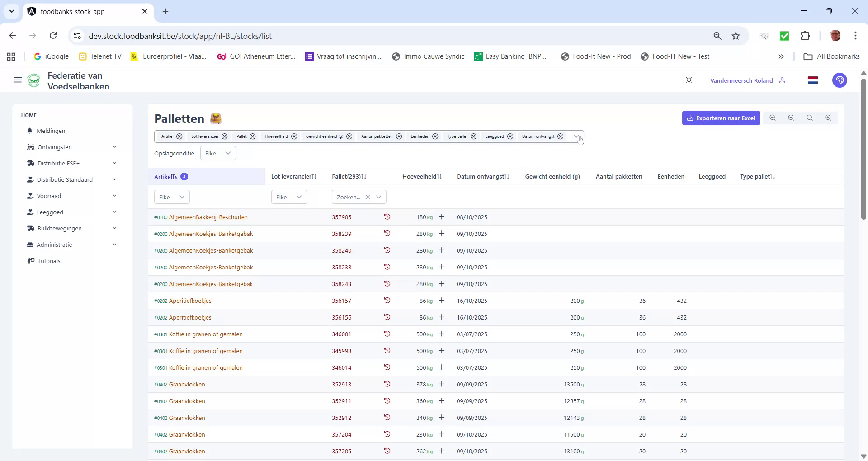Viewport: 868px width, 461px height.
Task: Toggle light/dark mode with the sun icon
Action: 689,80
